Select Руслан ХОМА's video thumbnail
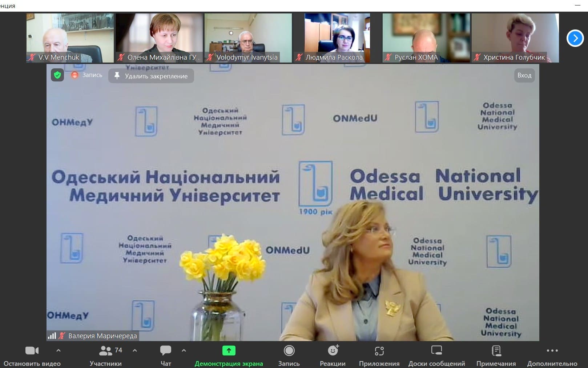The image size is (588, 368). [426, 38]
